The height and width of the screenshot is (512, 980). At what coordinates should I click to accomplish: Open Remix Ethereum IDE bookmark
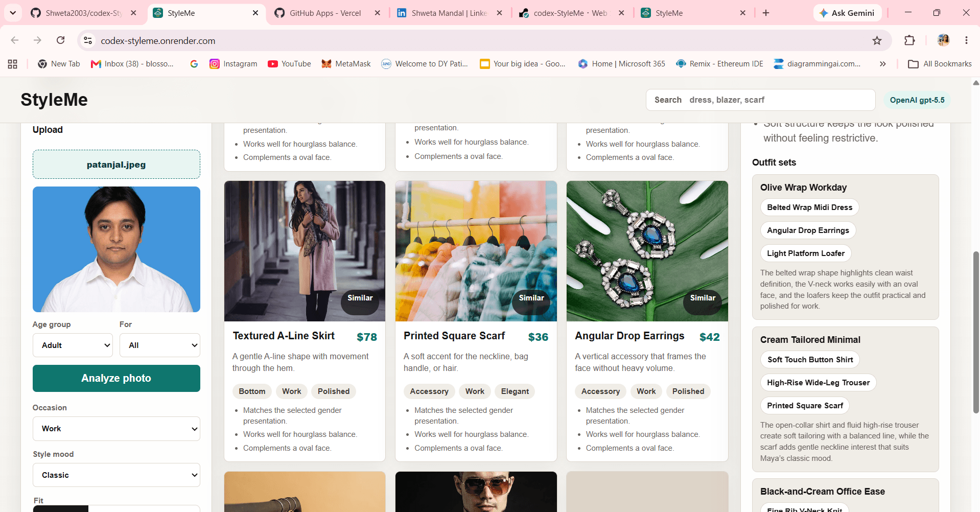click(x=719, y=64)
